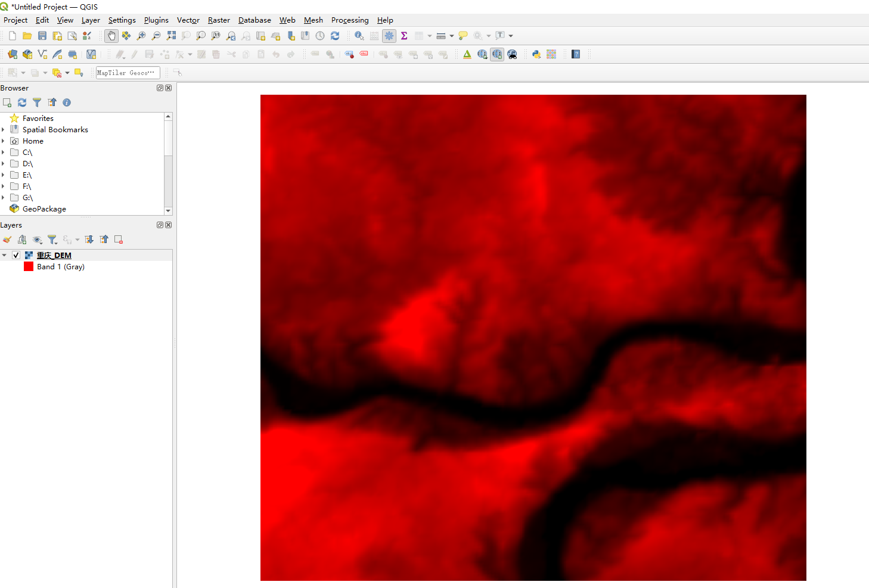Open the Layer Styling panel brush icon
Image resolution: width=869 pixels, height=588 pixels.
click(x=7, y=239)
